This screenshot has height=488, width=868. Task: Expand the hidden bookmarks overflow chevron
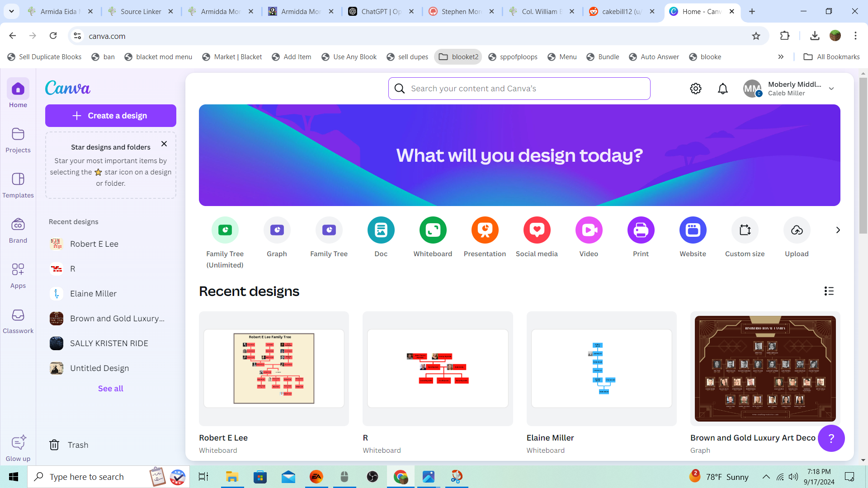[x=781, y=56]
